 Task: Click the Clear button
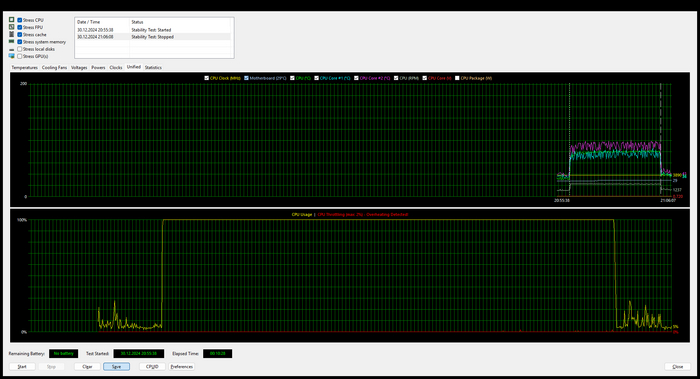click(x=87, y=367)
